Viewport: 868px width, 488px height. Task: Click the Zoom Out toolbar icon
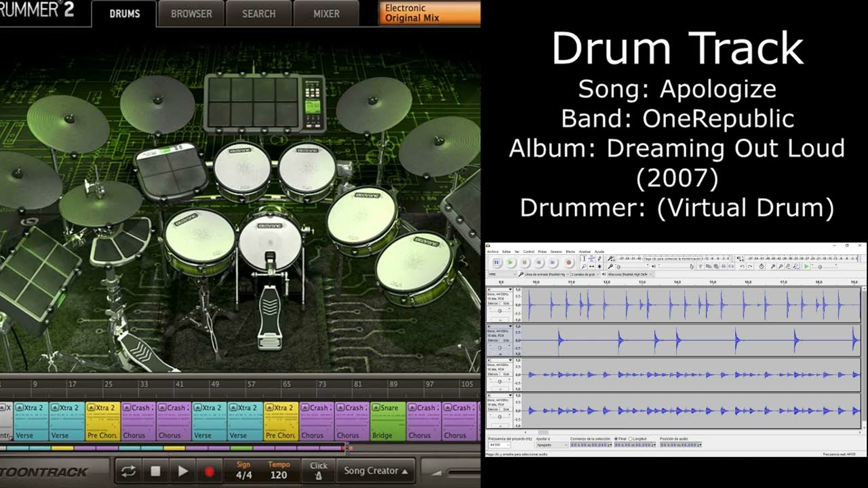pyautogui.click(x=781, y=266)
